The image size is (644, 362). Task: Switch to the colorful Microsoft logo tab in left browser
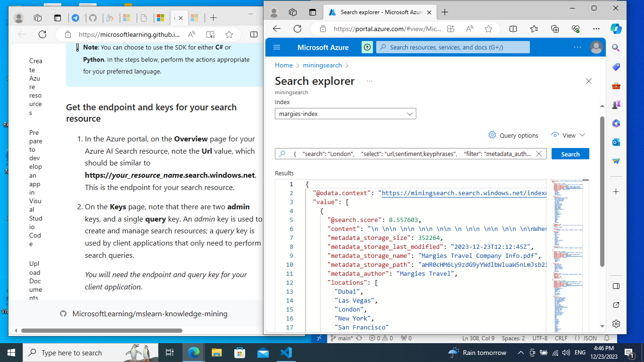[x=160, y=18]
